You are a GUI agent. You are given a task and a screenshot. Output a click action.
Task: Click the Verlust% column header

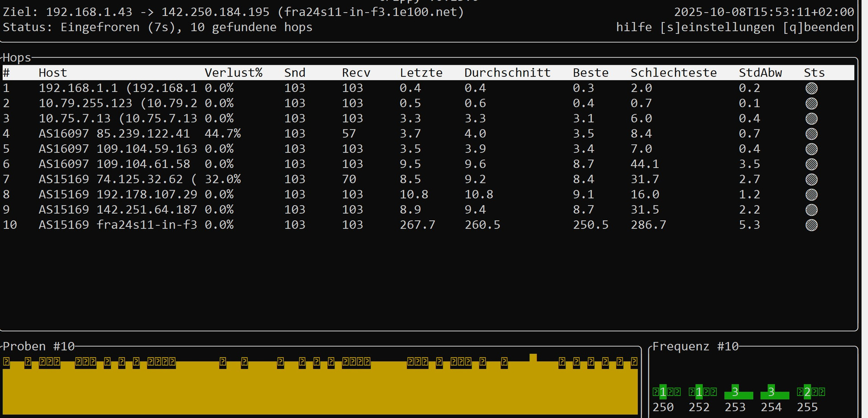point(233,73)
